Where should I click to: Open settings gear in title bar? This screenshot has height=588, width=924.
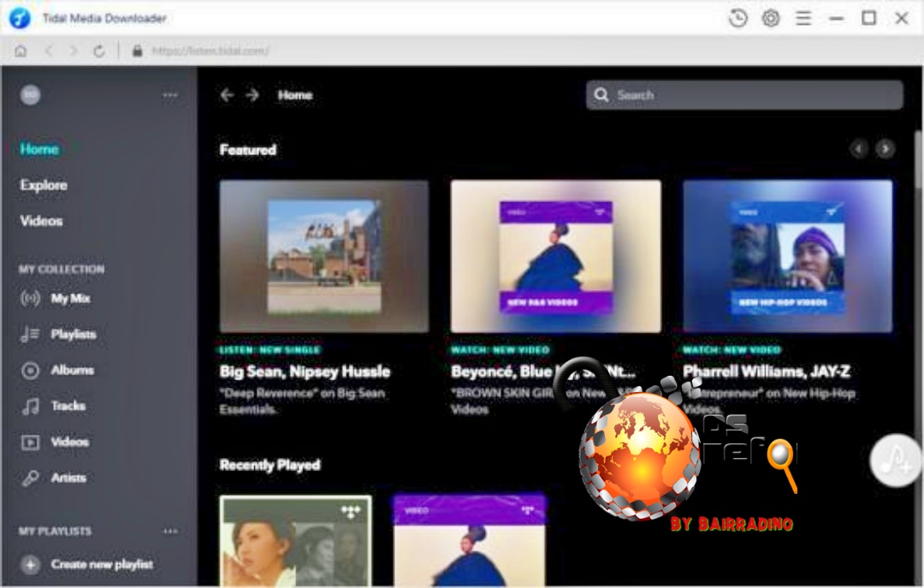pyautogui.click(x=771, y=18)
